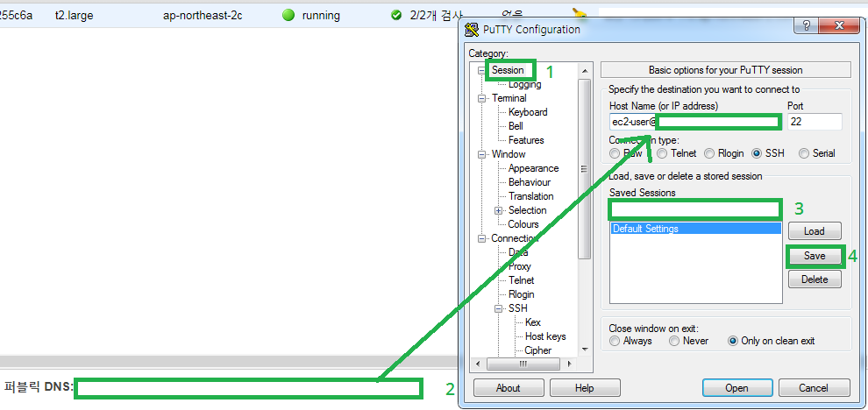Select Default Settings in sessions list
Viewport: 868px width, 410px height.
(696, 229)
